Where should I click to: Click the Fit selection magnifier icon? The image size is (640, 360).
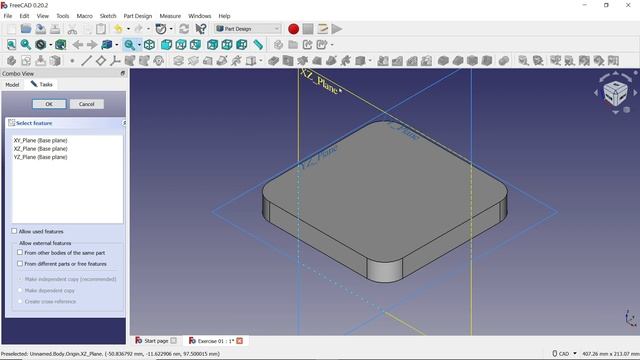click(x=26, y=44)
